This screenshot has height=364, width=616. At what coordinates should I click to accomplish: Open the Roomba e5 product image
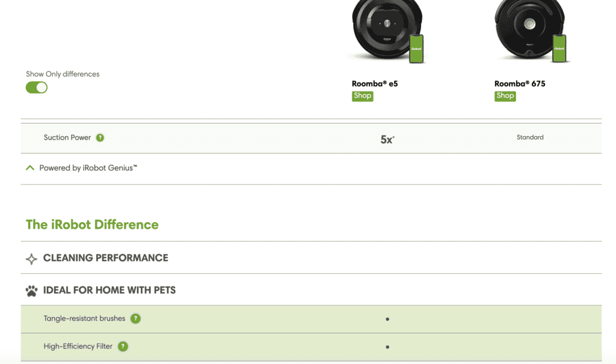pos(388,31)
